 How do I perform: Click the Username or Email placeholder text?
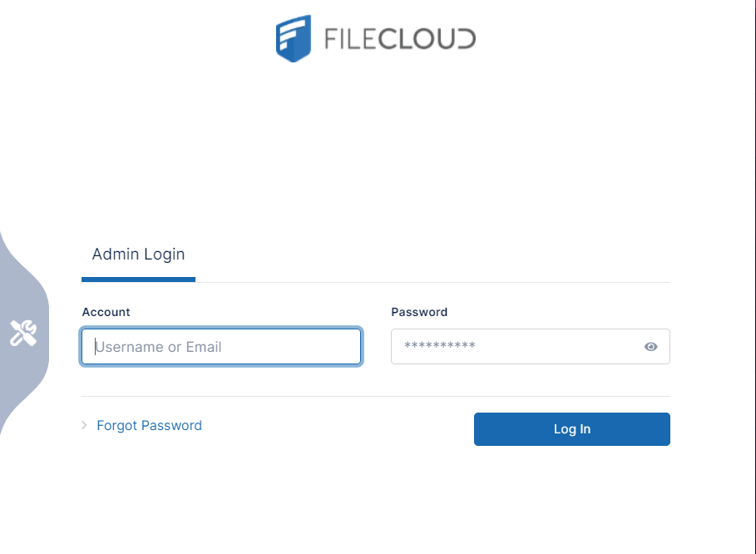160,347
